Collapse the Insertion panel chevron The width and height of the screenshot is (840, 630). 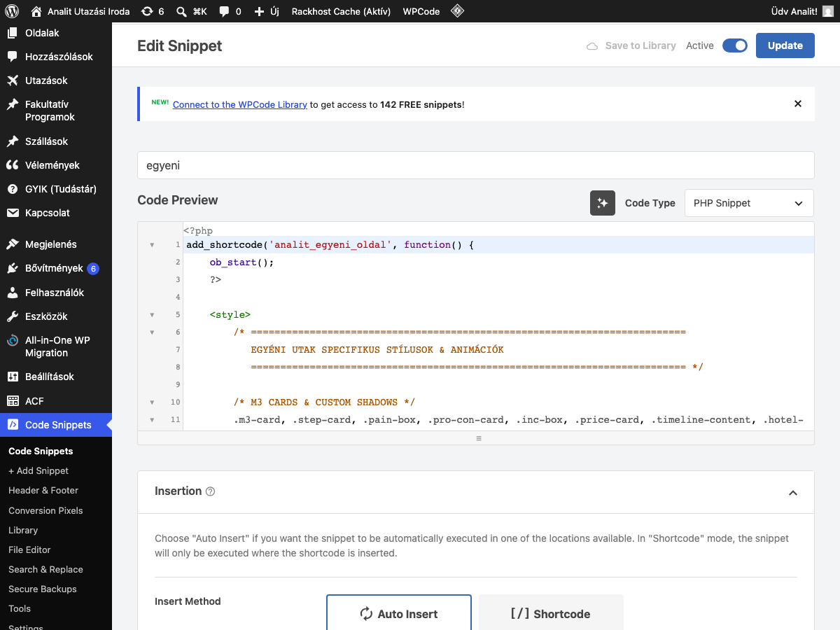[x=793, y=492]
